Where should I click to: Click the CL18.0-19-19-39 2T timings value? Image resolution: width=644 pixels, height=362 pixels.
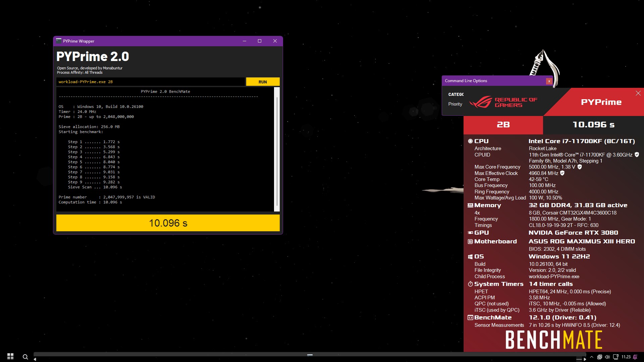[563, 225]
